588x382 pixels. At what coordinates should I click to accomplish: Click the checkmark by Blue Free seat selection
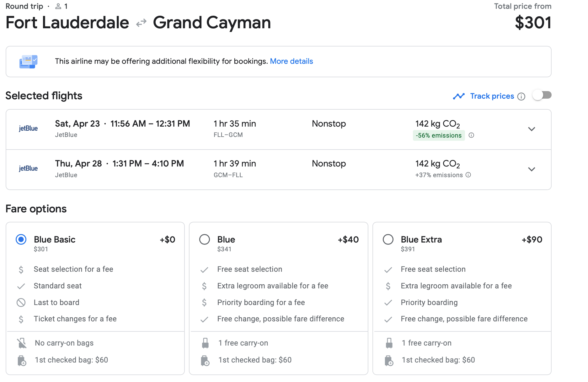204,270
